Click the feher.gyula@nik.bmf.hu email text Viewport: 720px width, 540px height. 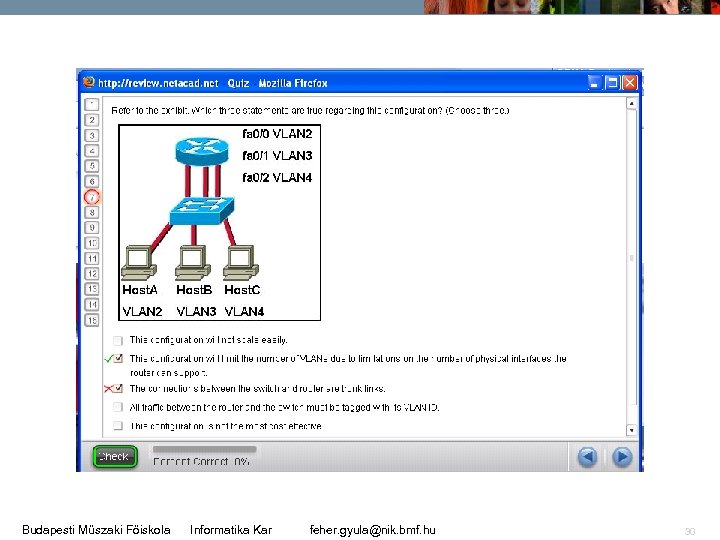click(372, 530)
